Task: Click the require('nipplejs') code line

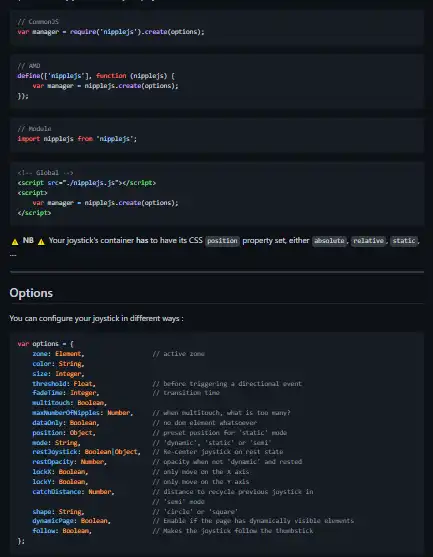Action: point(111,32)
